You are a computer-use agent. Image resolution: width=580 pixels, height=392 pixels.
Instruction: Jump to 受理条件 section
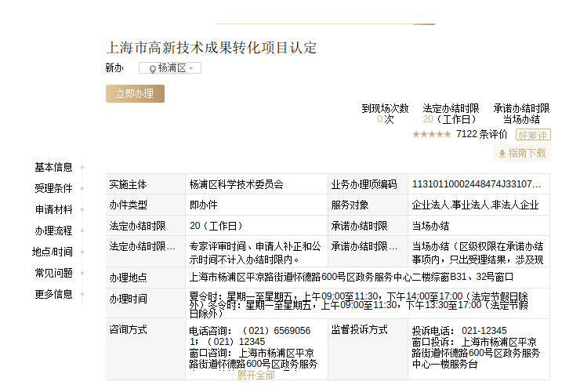click(x=53, y=188)
